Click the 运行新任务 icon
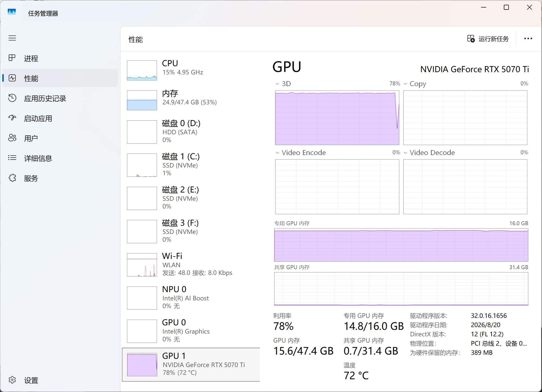 (471, 39)
